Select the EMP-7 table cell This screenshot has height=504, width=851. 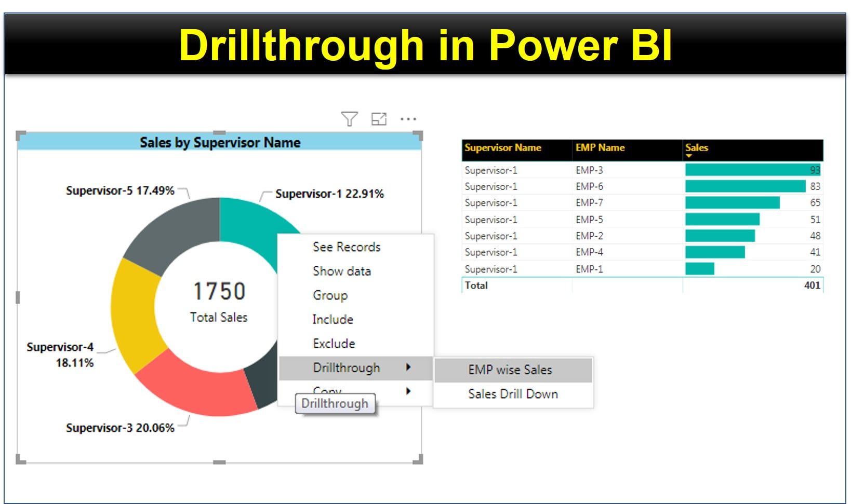coord(589,203)
